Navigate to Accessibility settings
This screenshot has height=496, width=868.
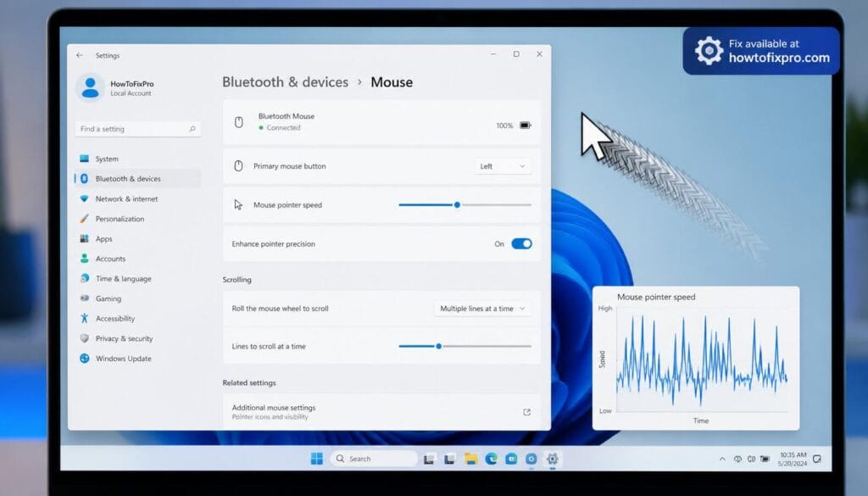(137, 318)
